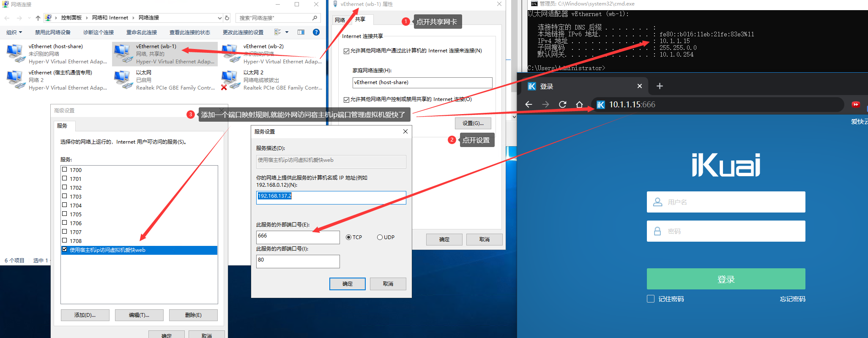
Task: Click the change view icon in toolbar
Action: pos(278,32)
